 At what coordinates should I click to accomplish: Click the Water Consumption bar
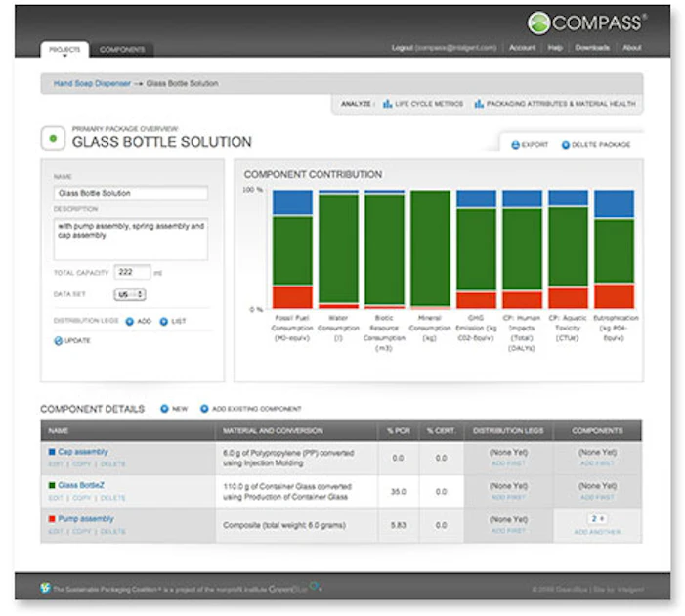pos(338,249)
